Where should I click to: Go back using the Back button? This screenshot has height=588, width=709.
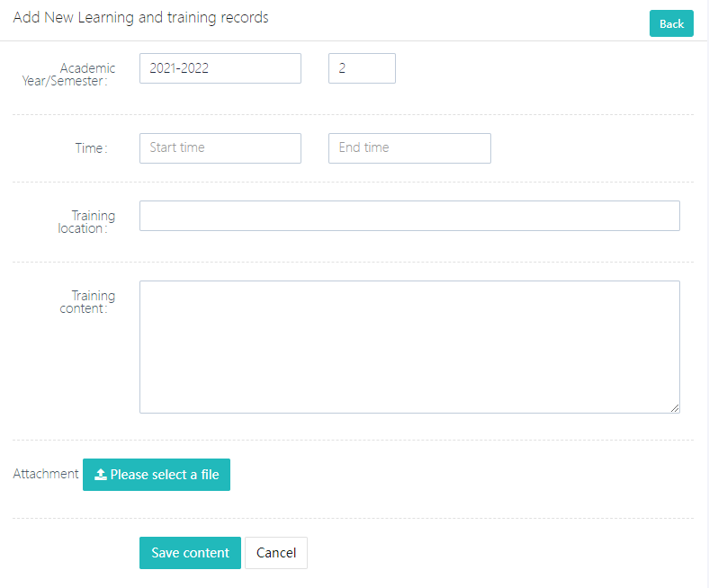point(671,24)
